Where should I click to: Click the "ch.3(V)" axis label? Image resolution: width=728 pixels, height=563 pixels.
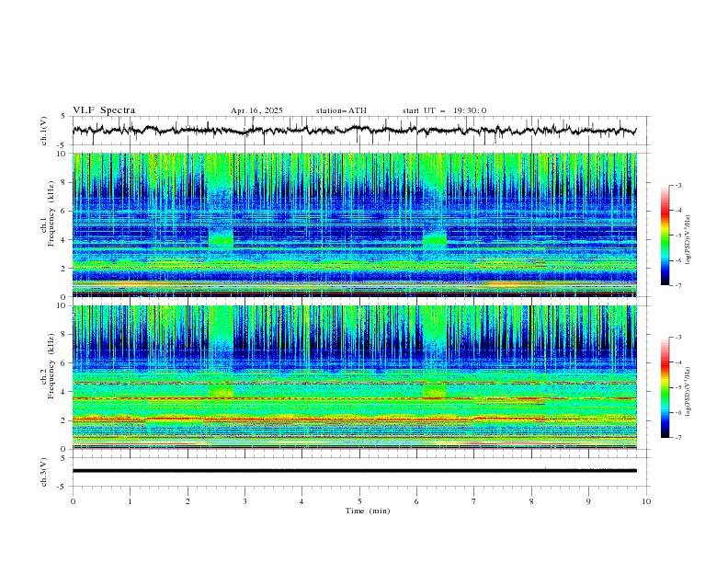(x=44, y=472)
